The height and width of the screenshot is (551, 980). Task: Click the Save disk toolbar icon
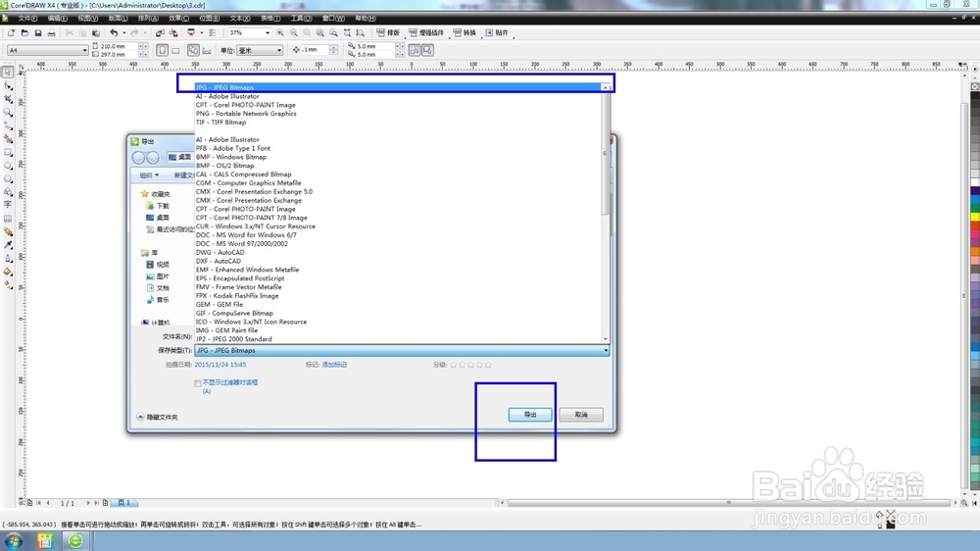click(x=37, y=32)
